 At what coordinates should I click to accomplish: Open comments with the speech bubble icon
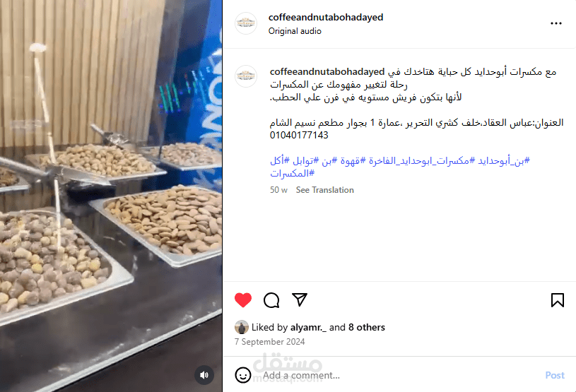(x=271, y=300)
